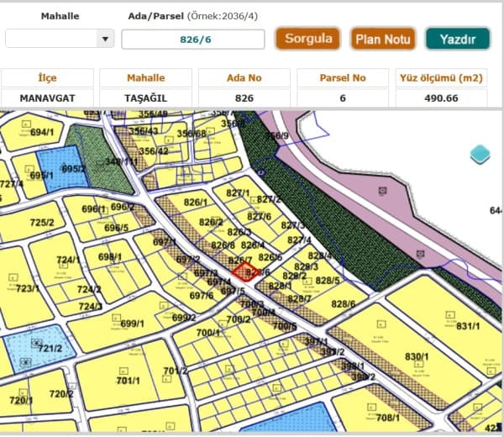Open the Plan Notu button
This screenshot has height=437, width=504.
coord(383,39)
